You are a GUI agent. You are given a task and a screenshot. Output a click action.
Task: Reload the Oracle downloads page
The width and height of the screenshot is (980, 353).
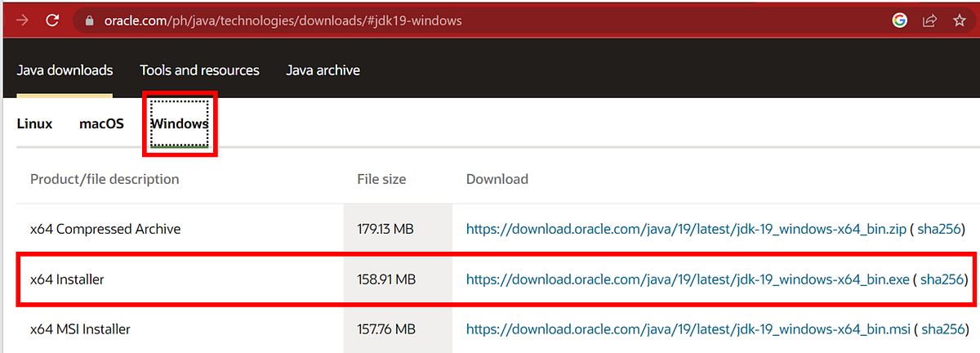pos(52,20)
